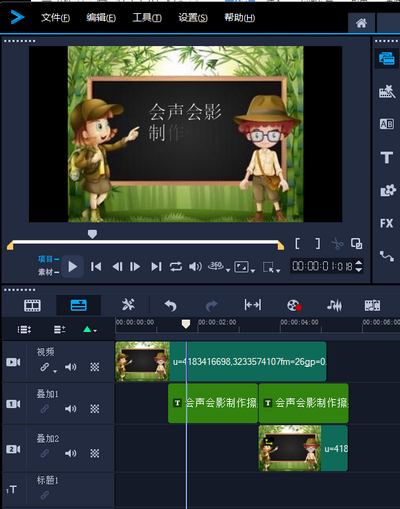This screenshot has width=400, height=509.
Task: Fit project in timeline window
Action: coord(253,305)
